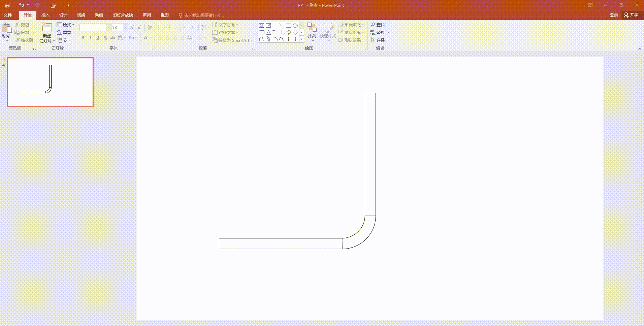Click the 形状填充 shape fill button
Screen dimensions: 644x326
click(351, 25)
